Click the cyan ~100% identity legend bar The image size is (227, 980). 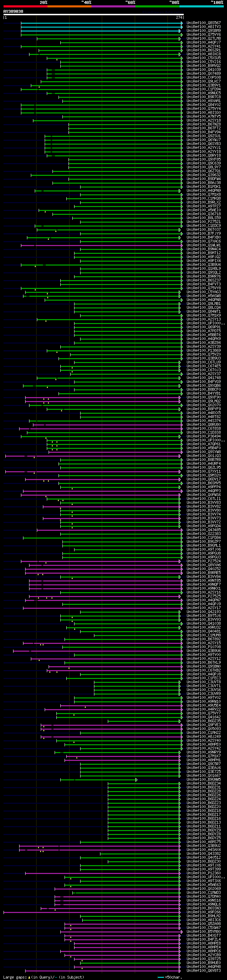[201, 6]
